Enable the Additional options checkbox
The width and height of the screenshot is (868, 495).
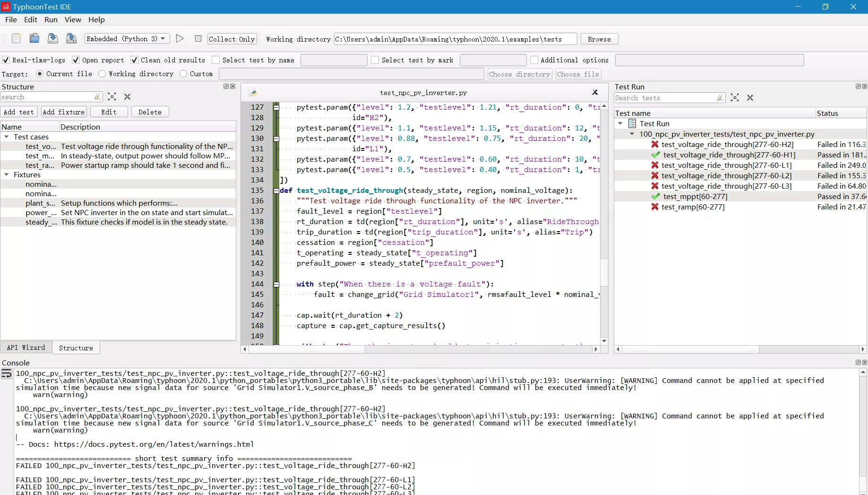coord(534,60)
